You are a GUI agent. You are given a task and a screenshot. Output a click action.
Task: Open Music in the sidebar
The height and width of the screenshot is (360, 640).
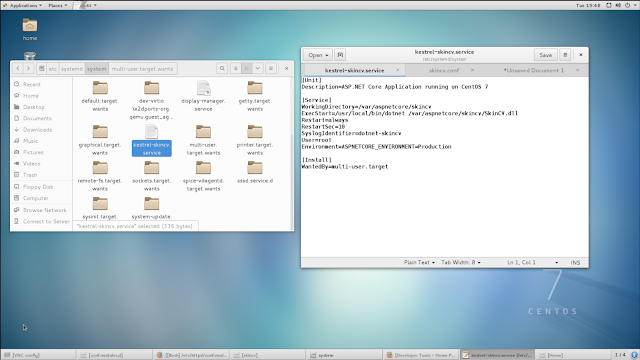point(41,141)
